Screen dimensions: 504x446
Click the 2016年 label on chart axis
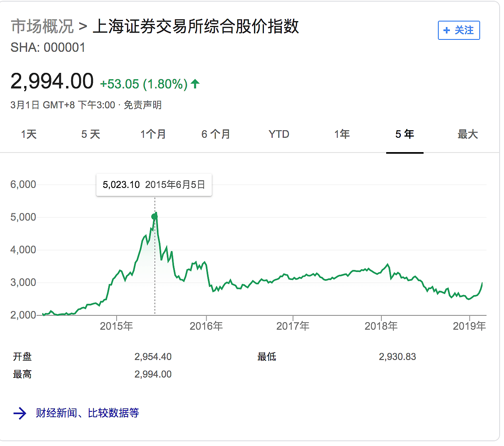pyautogui.click(x=206, y=326)
